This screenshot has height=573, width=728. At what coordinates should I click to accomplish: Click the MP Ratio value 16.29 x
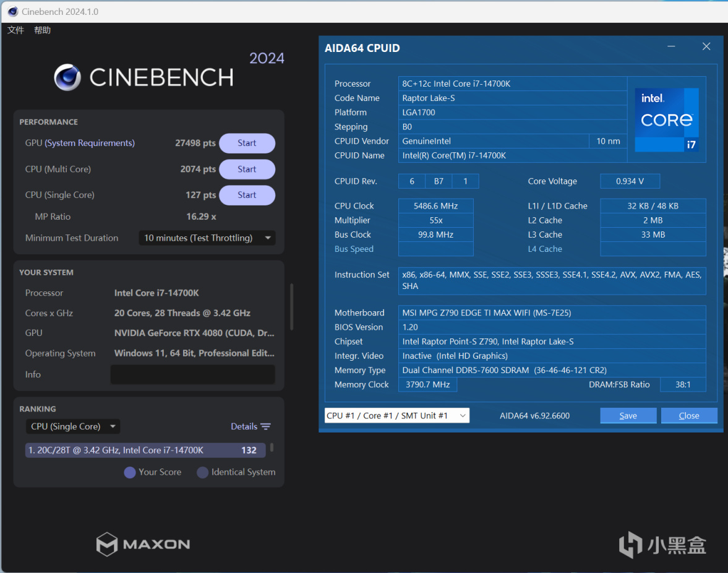coord(201,217)
